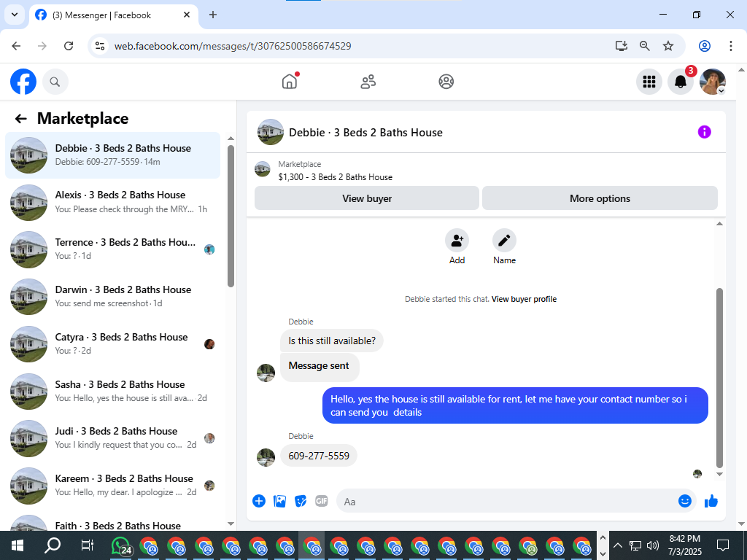Click the 609-277-5559 message bubble
The image size is (747, 560).
pos(318,456)
